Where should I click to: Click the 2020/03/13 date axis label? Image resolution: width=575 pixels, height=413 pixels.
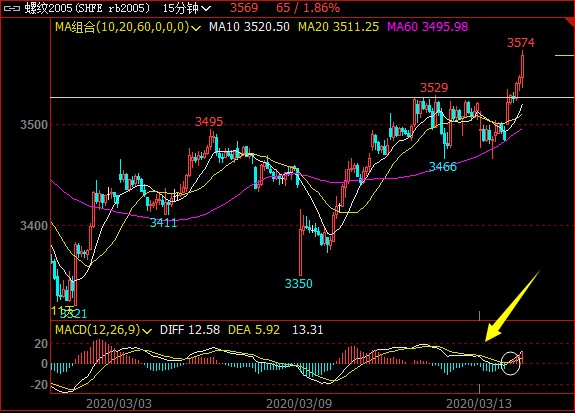479,404
